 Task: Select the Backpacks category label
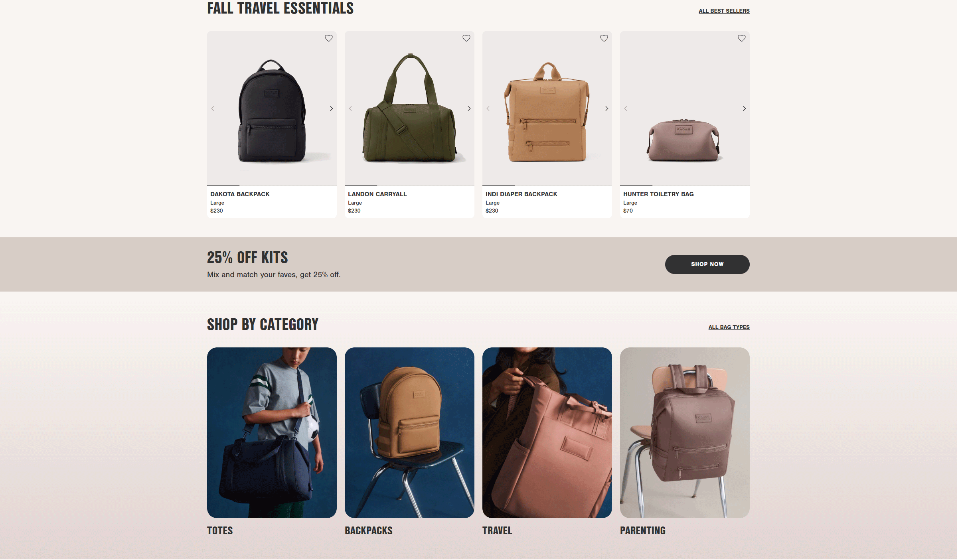point(368,530)
